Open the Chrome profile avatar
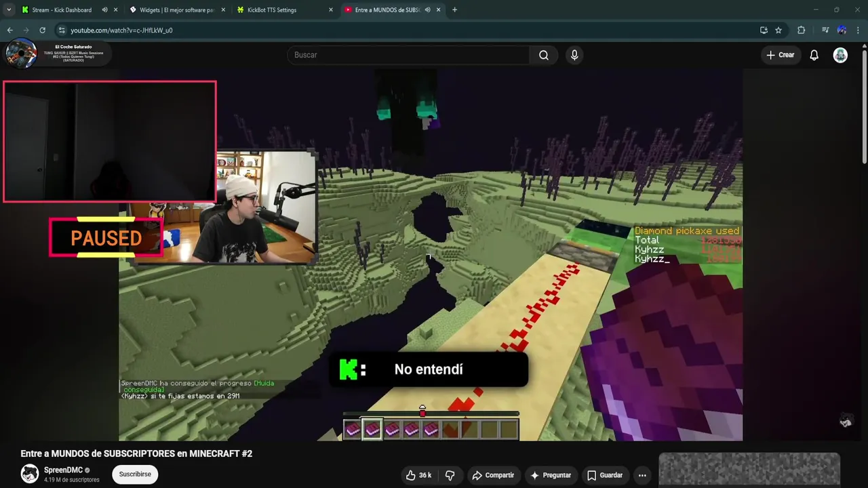868x488 pixels. click(842, 30)
